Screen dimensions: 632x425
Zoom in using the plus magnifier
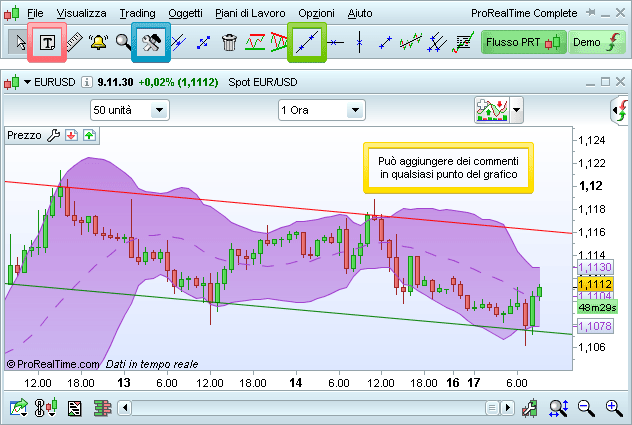(x=613, y=407)
